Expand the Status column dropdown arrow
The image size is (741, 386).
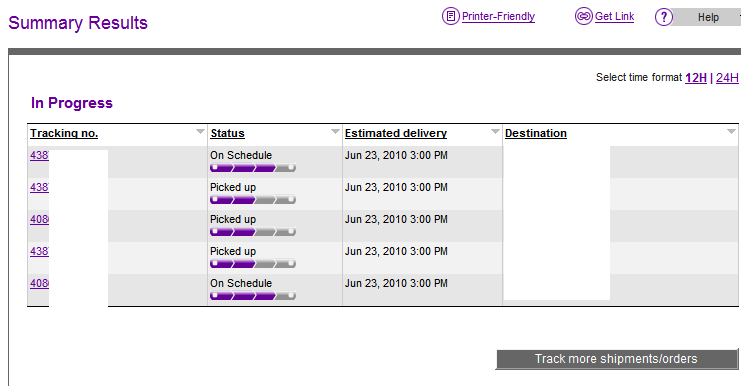click(335, 131)
